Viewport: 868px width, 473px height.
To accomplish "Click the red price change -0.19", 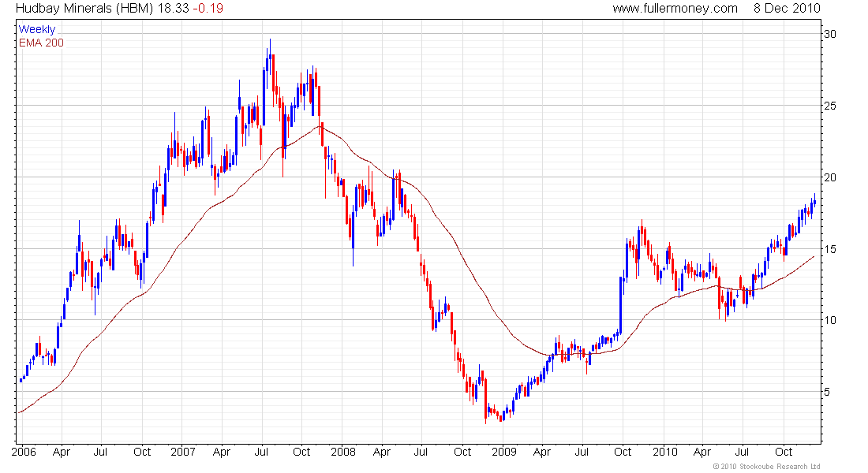I will coord(208,9).
